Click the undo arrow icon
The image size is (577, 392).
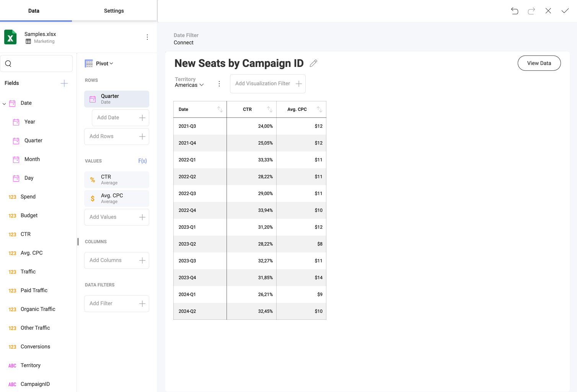point(515,11)
